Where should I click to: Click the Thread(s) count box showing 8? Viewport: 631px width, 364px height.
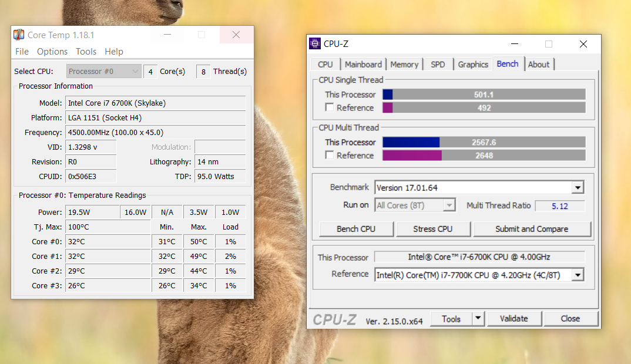coord(203,72)
